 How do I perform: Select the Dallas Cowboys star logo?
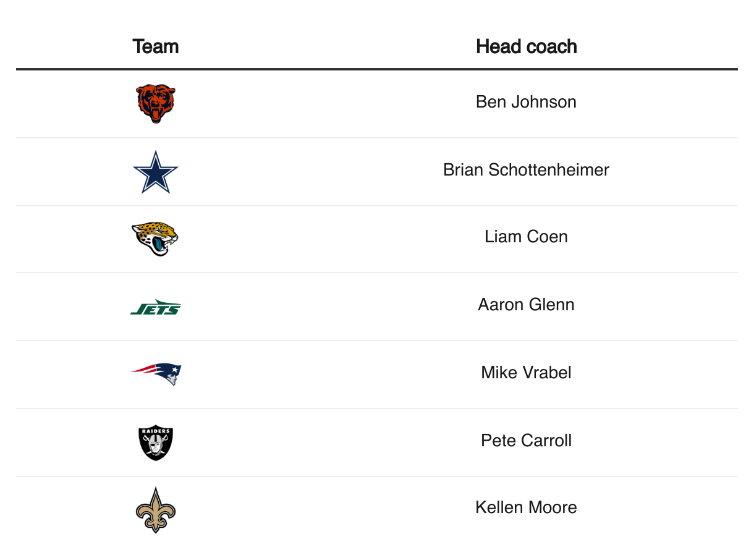tap(156, 172)
